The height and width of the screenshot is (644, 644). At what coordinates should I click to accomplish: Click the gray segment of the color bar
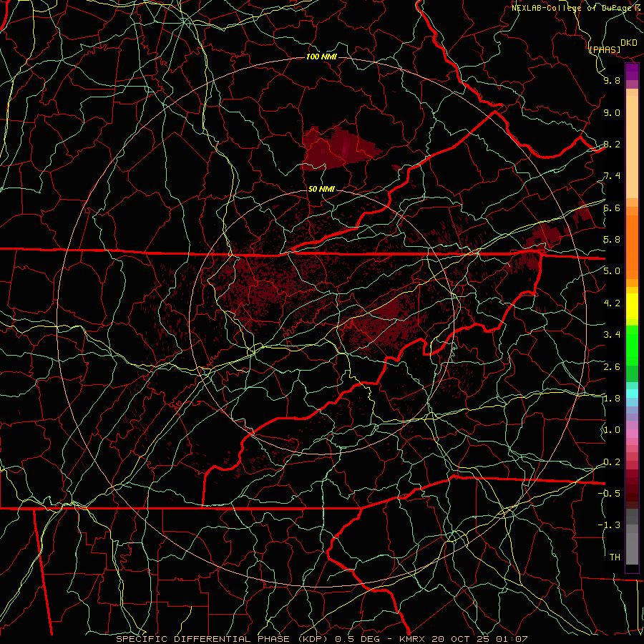pyautogui.click(x=632, y=537)
